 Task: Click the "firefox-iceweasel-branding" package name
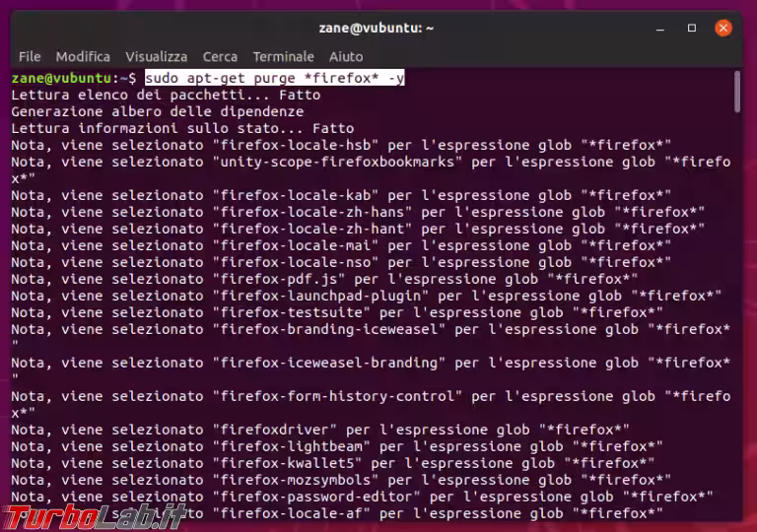(x=330, y=363)
